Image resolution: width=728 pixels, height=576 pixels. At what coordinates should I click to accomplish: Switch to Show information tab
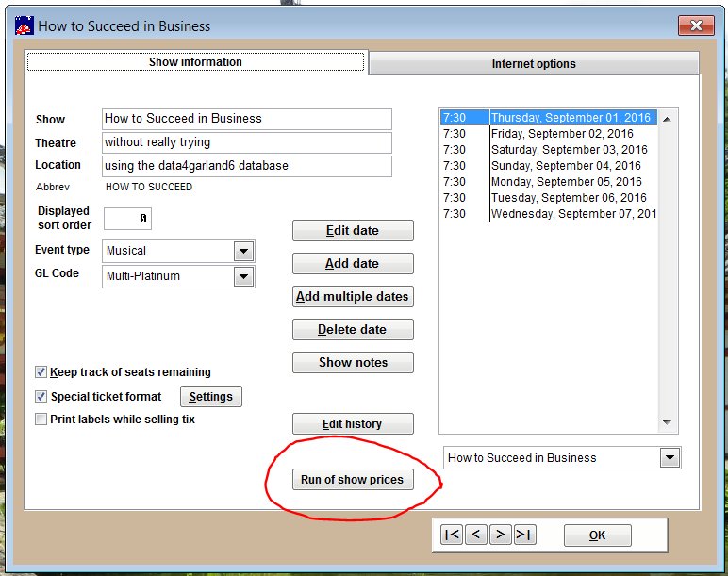(195, 61)
